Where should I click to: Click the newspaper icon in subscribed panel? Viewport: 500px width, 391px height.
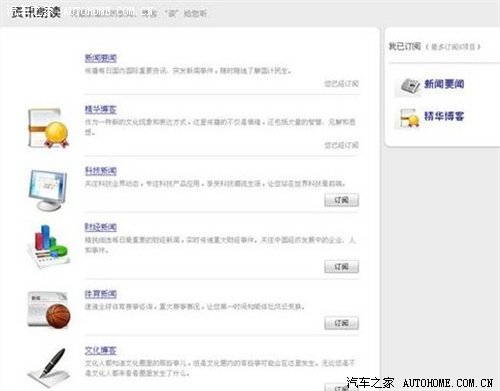(x=409, y=86)
